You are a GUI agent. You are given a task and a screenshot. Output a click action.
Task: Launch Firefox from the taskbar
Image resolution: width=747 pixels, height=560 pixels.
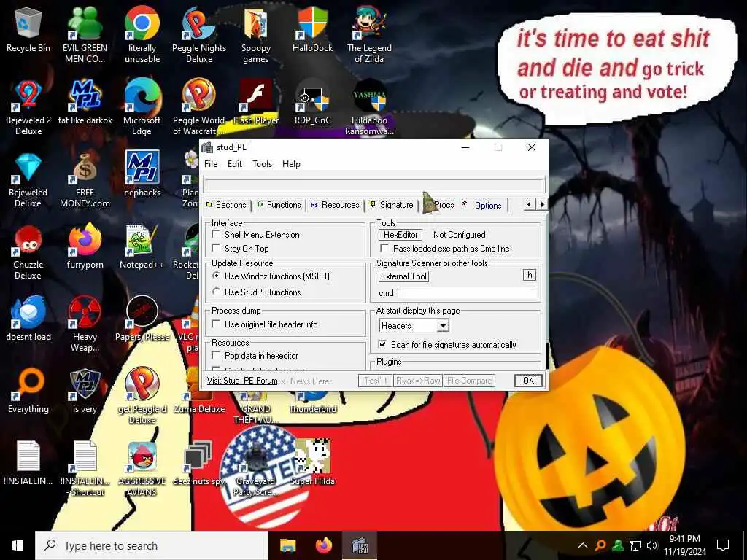click(x=324, y=545)
